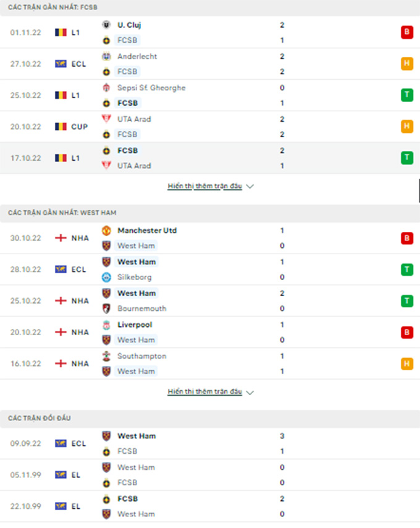The image size is (420, 528).
Task: Click the Anderlecht club logo
Action: 106,56
